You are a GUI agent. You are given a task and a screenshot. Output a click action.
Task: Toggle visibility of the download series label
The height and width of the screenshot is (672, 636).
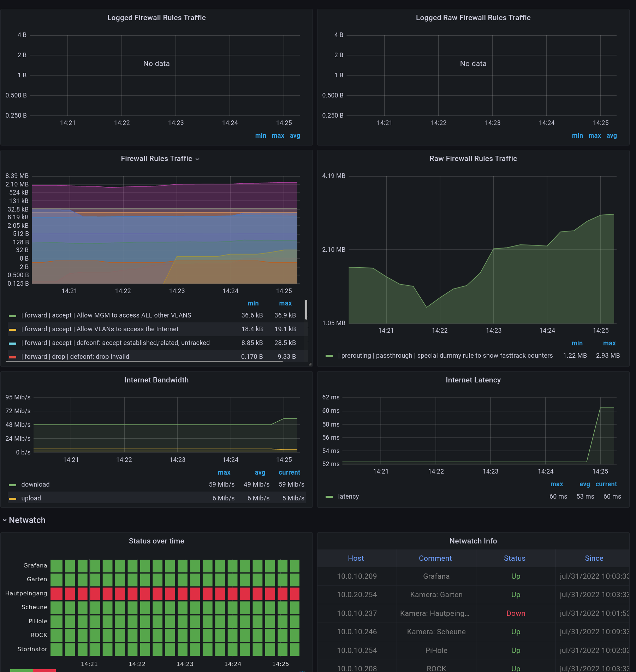tap(35, 484)
